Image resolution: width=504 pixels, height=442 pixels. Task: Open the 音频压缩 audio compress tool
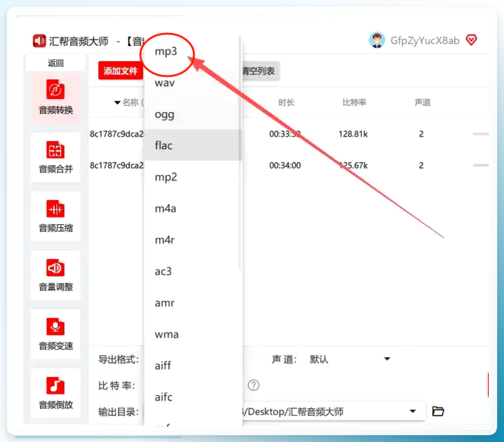pyautogui.click(x=56, y=216)
